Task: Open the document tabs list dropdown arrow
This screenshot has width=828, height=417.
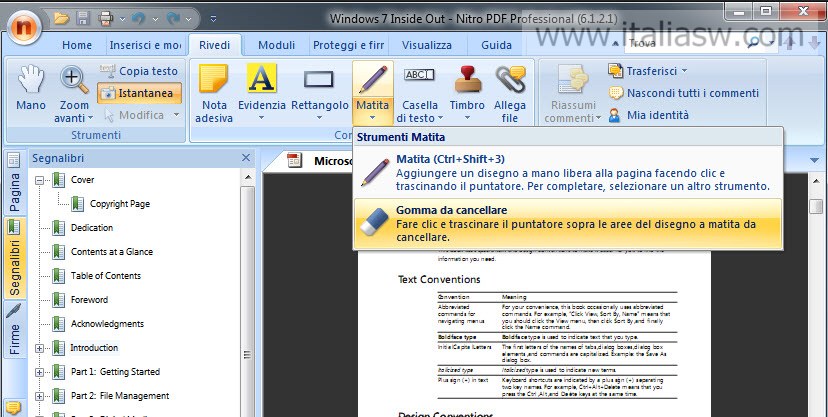Action: pyautogui.click(x=814, y=160)
